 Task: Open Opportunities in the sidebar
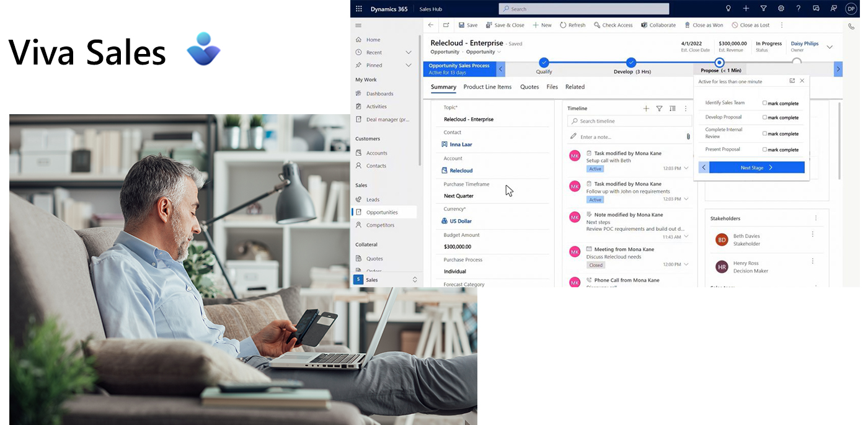(x=384, y=212)
